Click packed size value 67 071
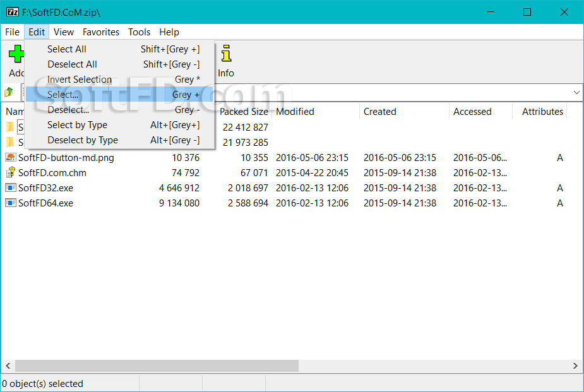Screen dimensions: 584x392 pyautogui.click(x=254, y=173)
